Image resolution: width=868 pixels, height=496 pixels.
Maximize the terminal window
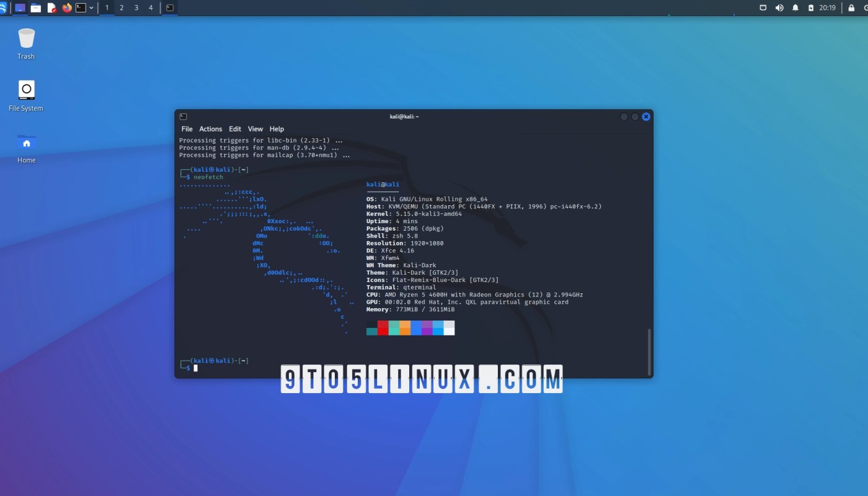coord(635,117)
